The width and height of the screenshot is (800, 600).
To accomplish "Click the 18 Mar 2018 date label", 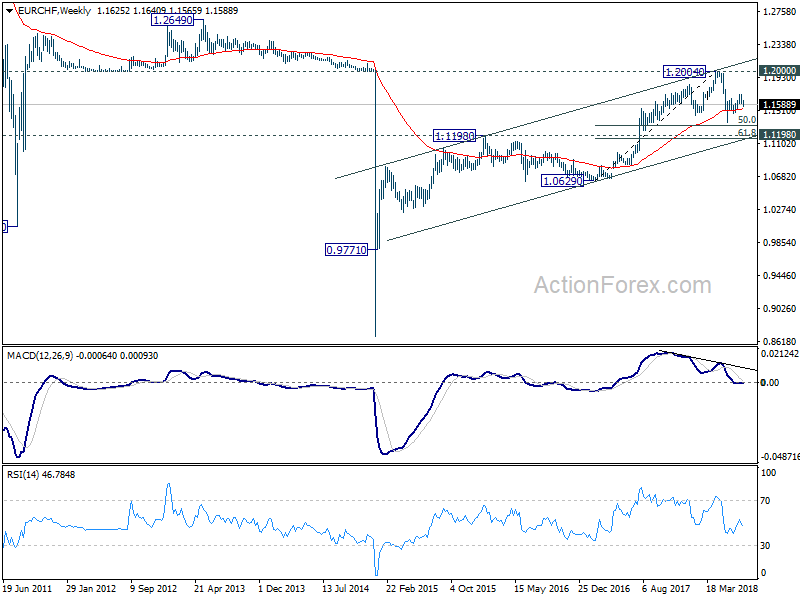I will [732, 589].
